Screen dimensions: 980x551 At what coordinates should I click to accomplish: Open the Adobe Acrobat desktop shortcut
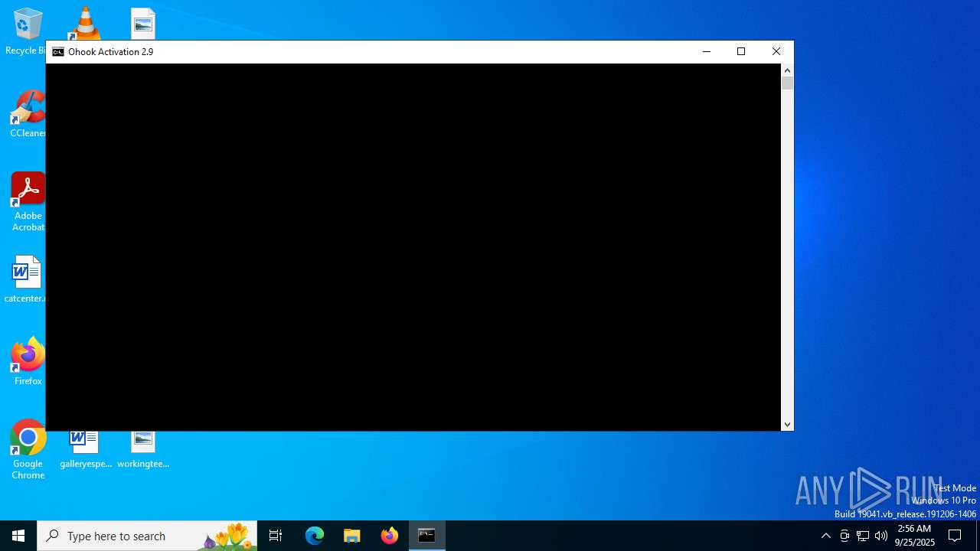point(28,202)
